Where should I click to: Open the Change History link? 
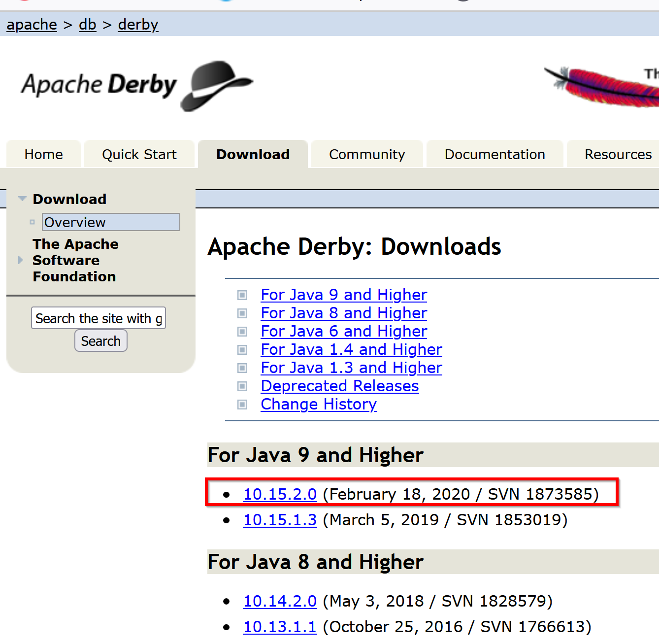(x=319, y=404)
